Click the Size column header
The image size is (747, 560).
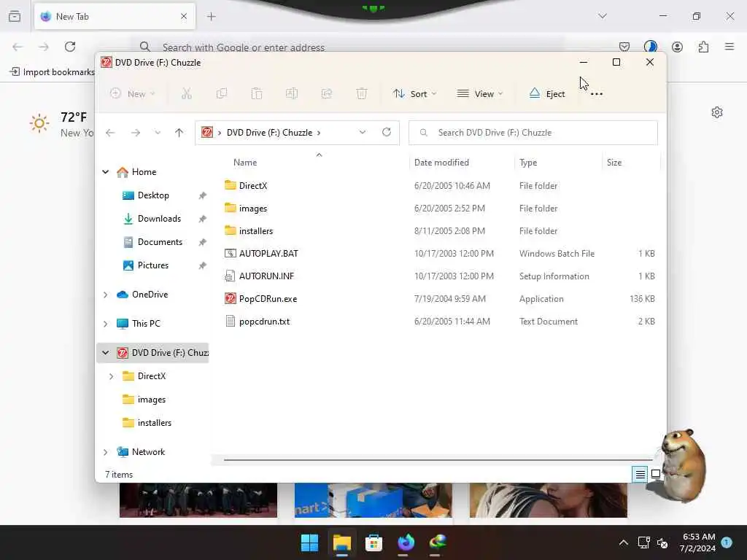614,163
